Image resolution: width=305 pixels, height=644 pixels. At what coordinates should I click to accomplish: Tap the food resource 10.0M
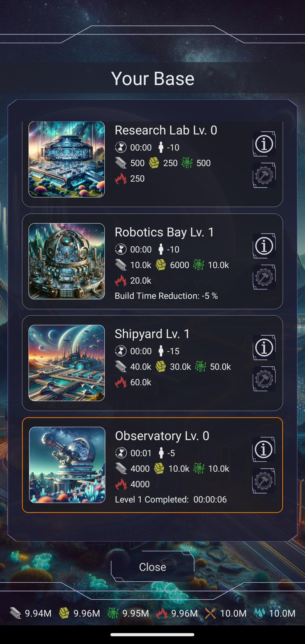(226, 613)
